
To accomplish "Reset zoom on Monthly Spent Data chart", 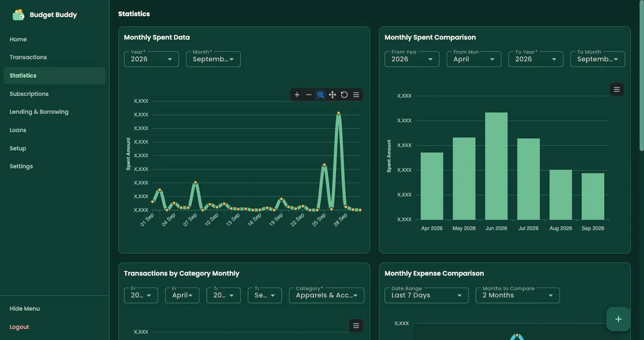I will (344, 95).
